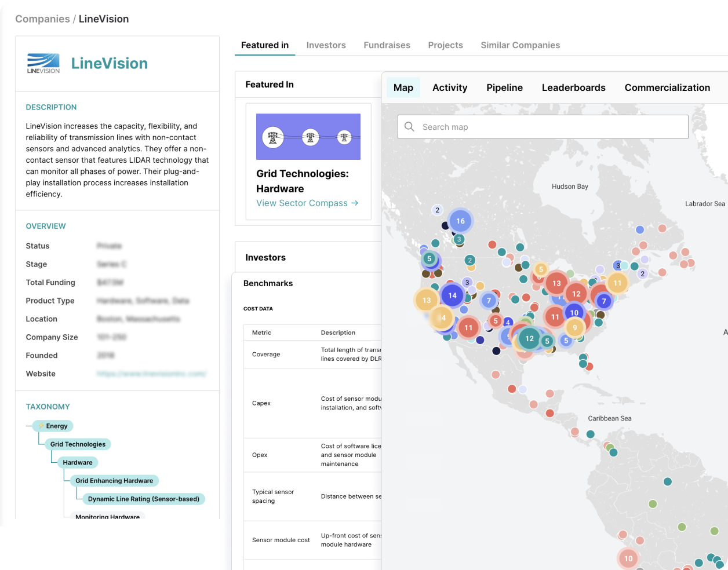Click the Companies breadcrumb link

click(x=42, y=19)
